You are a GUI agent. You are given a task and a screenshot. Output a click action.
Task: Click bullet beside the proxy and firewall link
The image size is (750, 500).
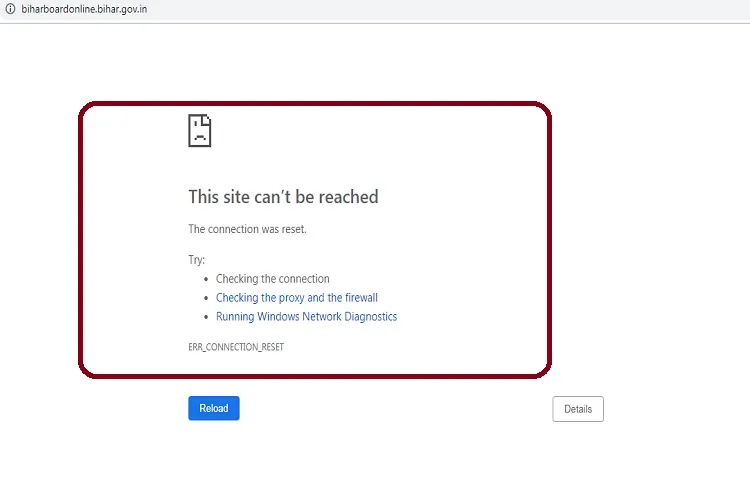(x=206, y=299)
